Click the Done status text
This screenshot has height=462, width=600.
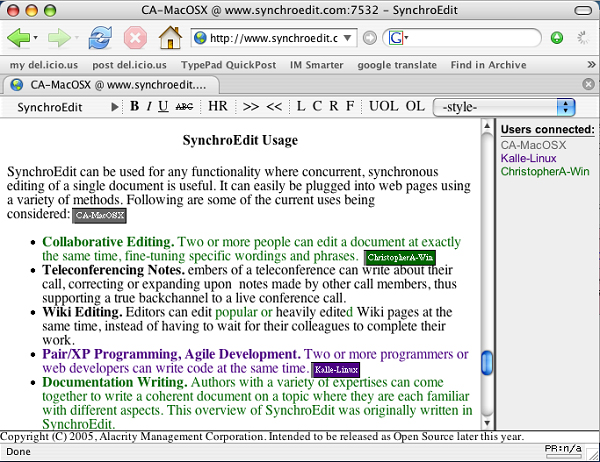click(x=18, y=452)
